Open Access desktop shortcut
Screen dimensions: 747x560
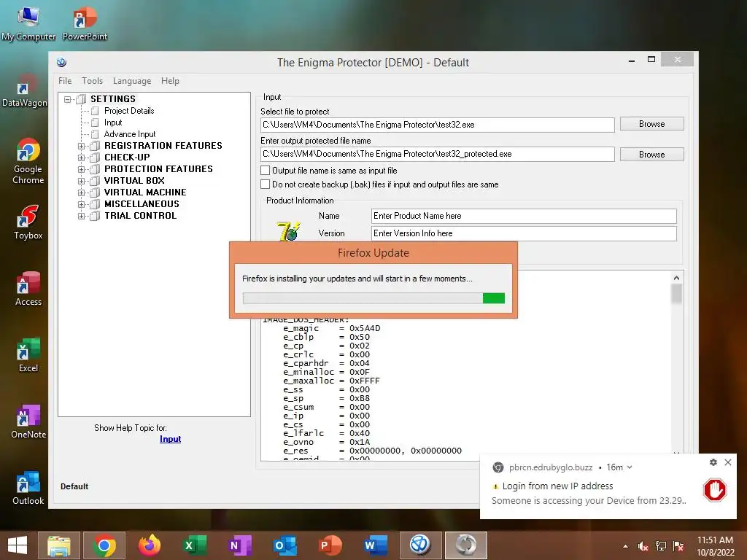click(28, 289)
